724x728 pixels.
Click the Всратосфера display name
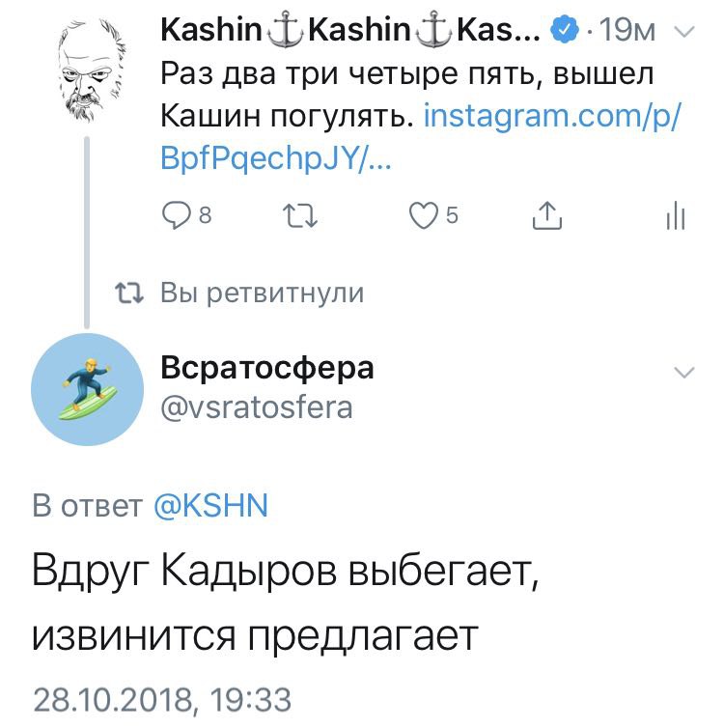265,368
